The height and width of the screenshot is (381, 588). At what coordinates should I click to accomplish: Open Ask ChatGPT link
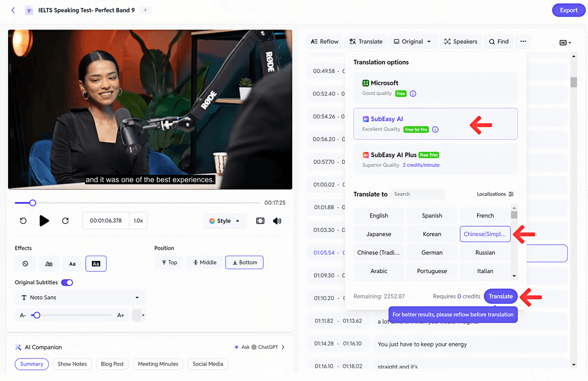260,347
